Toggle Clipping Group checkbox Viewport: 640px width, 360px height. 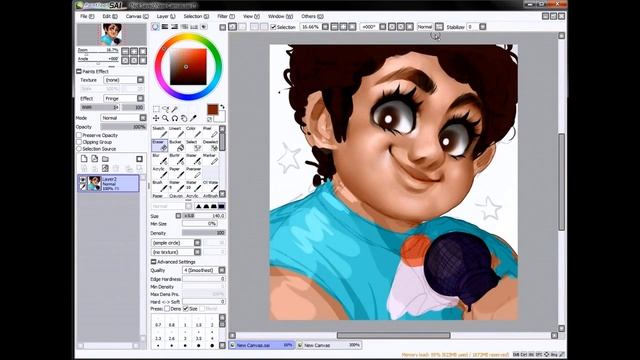79,142
